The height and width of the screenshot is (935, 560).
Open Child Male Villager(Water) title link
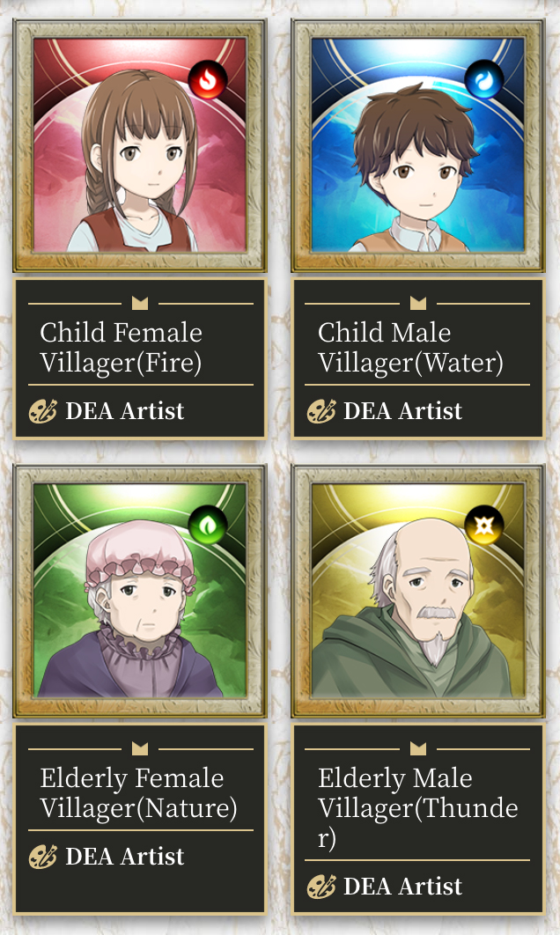(410, 348)
